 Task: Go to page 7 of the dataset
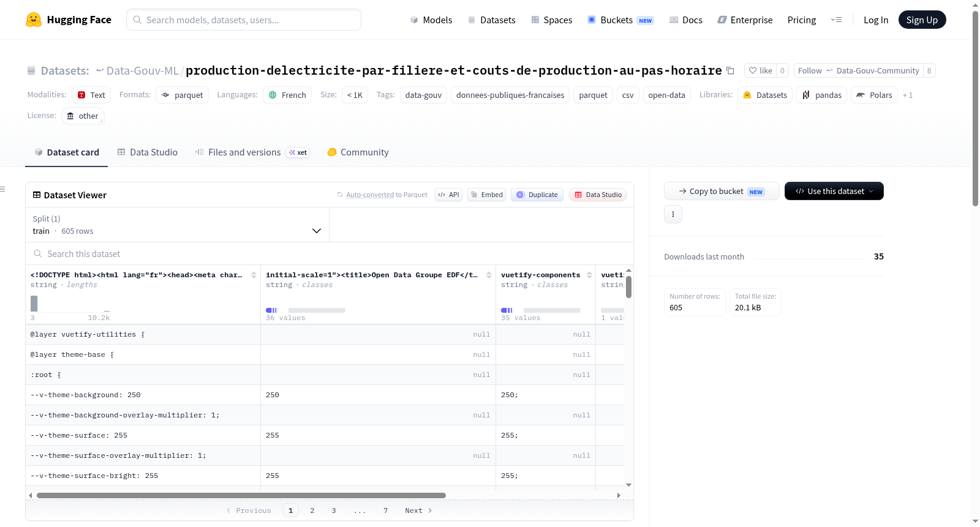386,510
